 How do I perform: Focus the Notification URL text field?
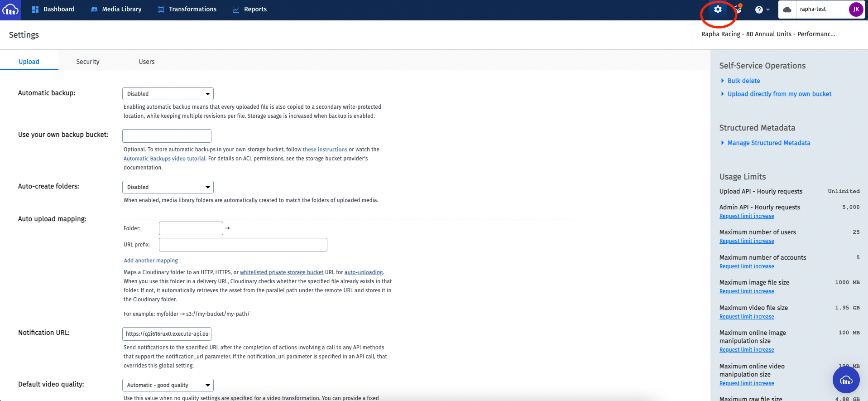point(167,334)
